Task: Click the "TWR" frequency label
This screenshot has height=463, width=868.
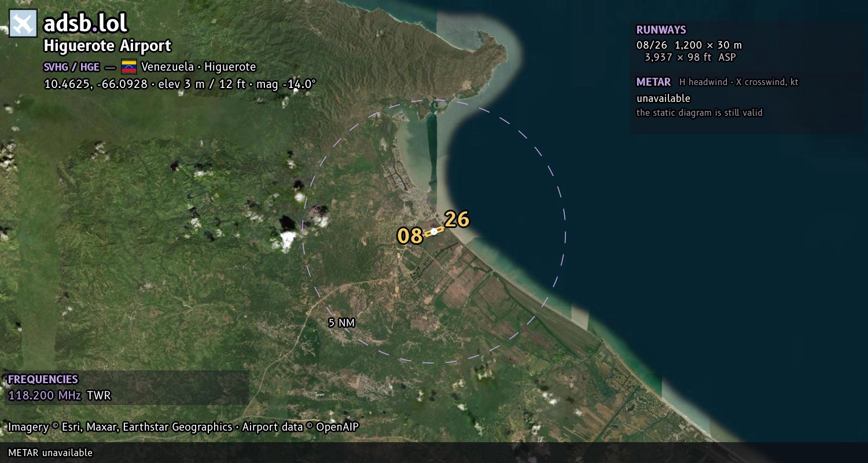Action: (x=99, y=396)
